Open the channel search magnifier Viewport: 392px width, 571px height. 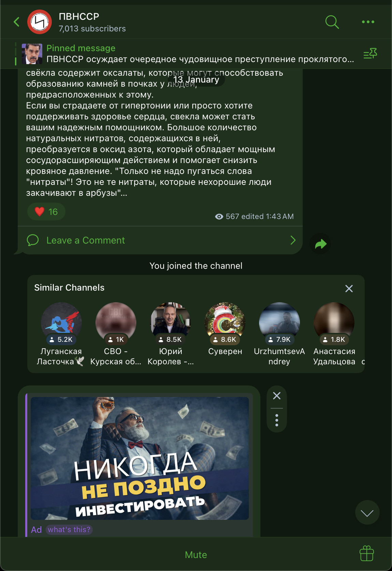(x=332, y=22)
